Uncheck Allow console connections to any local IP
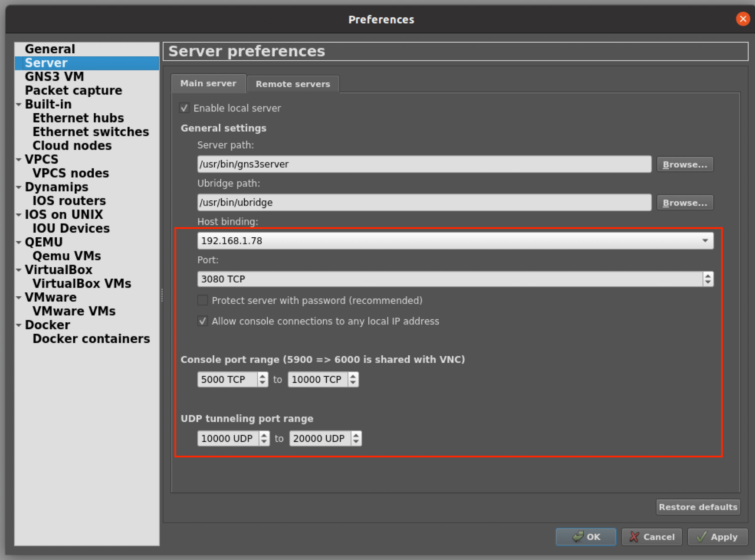The height and width of the screenshot is (560, 755). pos(203,321)
